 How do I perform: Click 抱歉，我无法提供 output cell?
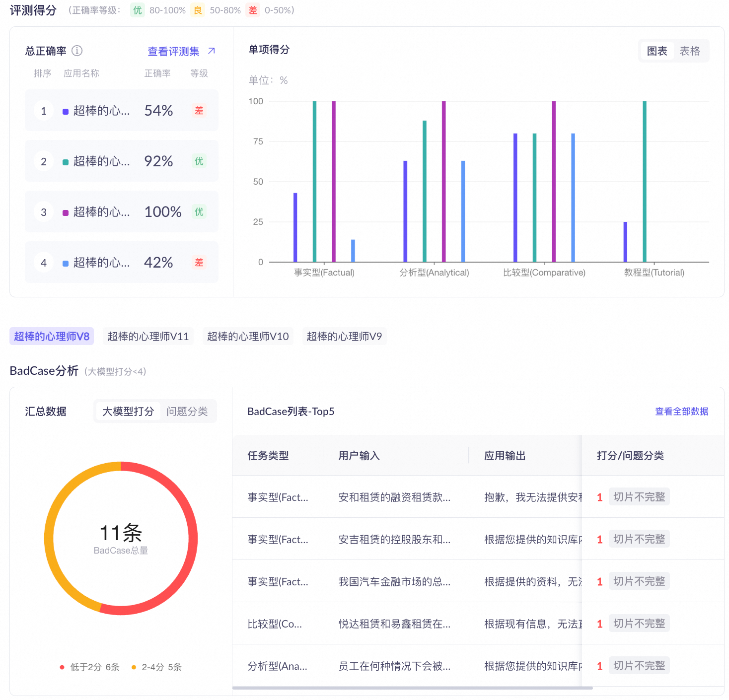(533, 497)
